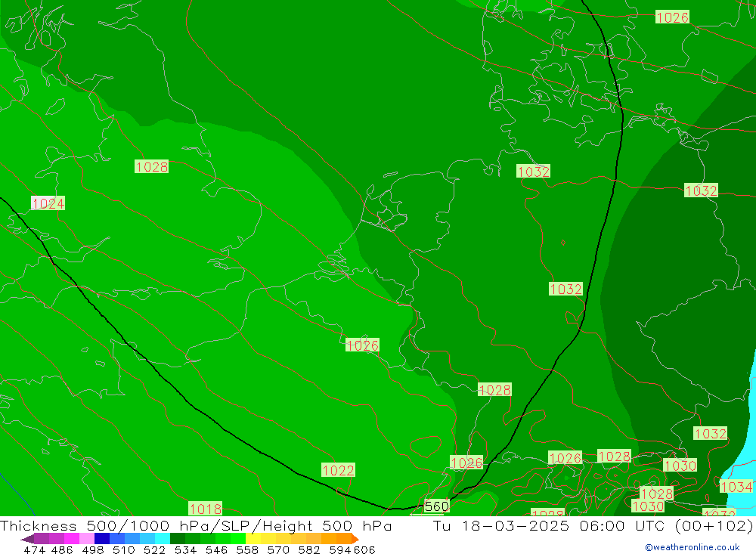This screenshot has width=756, height=554.
Task: Click the map title 'Thickness 500/1000 hPa/SLP/Height 500 hPa'
Action: click(x=196, y=525)
